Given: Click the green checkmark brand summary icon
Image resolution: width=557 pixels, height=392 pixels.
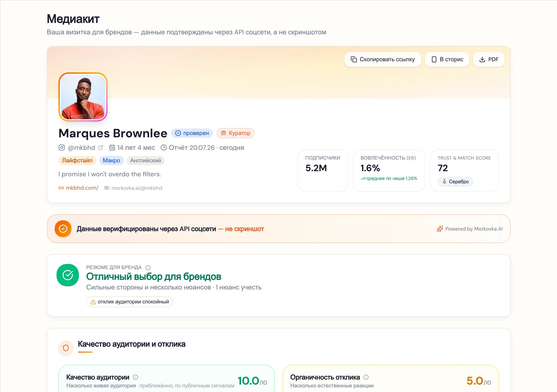Looking at the screenshot, I should click(68, 275).
